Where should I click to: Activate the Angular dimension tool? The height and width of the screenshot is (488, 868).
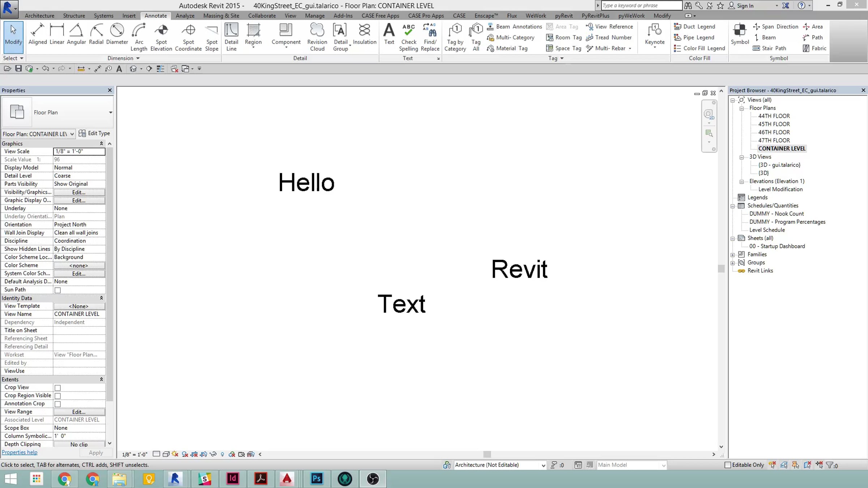(x=76, y=34)
